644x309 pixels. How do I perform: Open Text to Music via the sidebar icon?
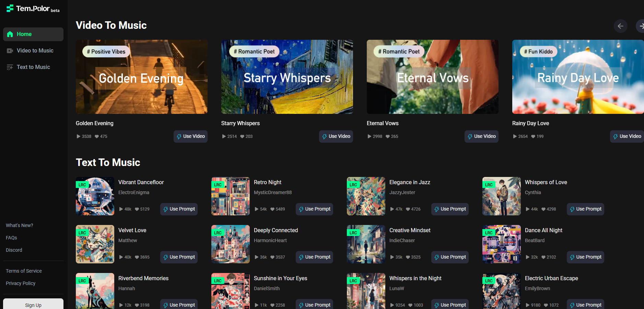[x=10, y=67]
